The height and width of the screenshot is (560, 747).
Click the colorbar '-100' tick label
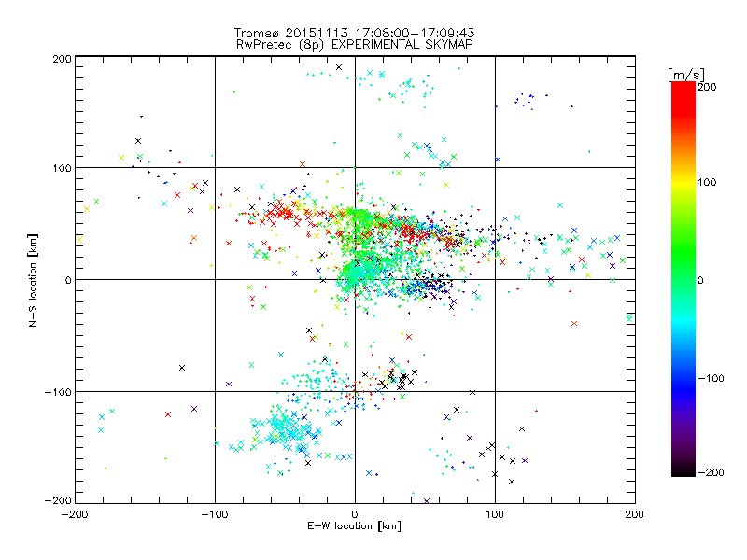tap(712, 378)
